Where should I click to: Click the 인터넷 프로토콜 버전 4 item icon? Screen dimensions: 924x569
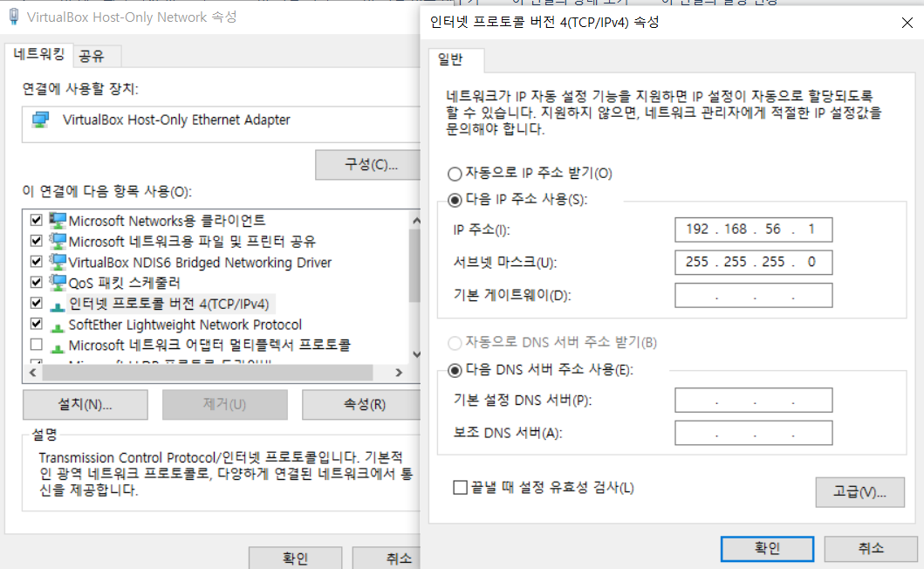tap(58, 305)
